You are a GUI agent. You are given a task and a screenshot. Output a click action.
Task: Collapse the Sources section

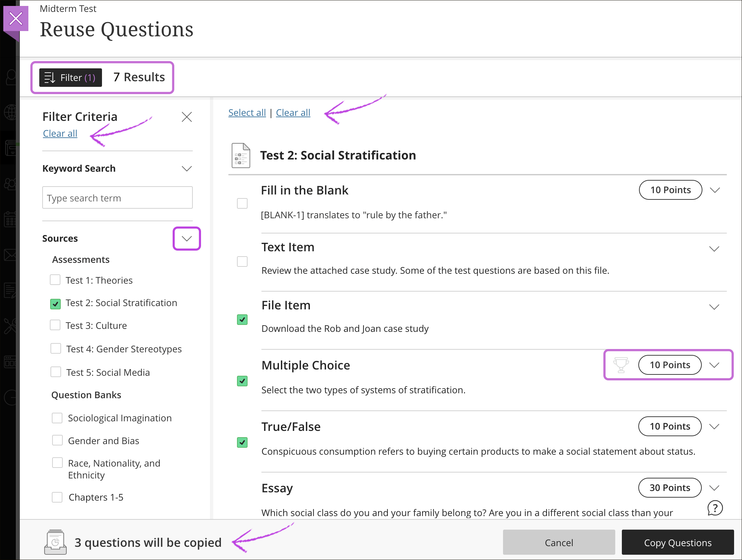click(x=186, y=238)
